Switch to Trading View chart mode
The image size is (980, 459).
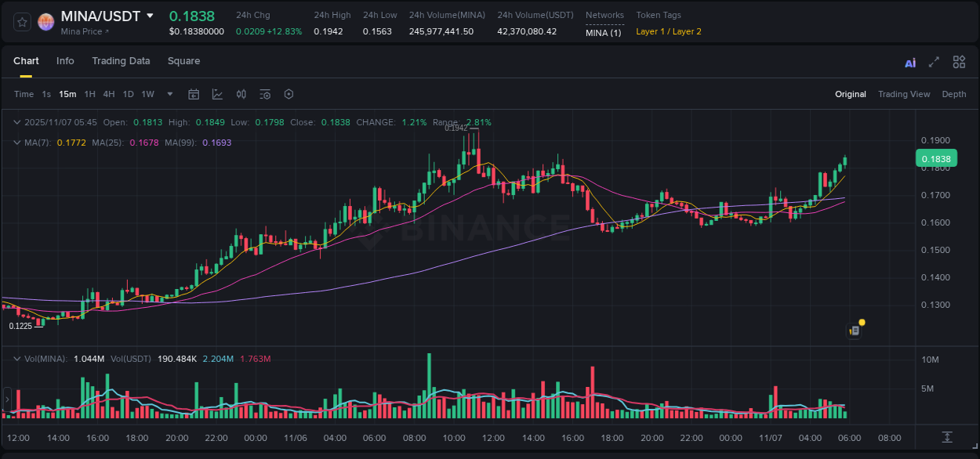(904, 94)
